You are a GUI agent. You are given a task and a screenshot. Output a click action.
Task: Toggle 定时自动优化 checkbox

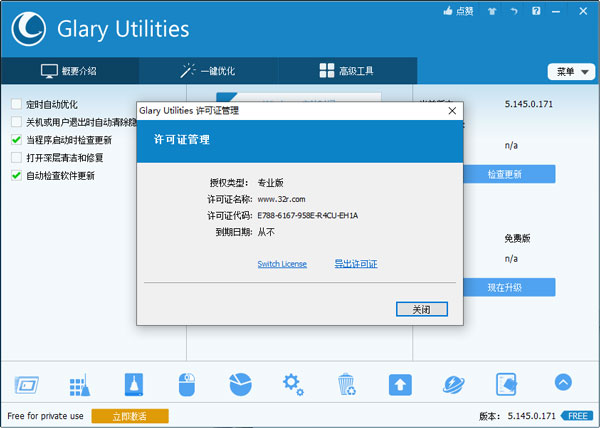16,104
